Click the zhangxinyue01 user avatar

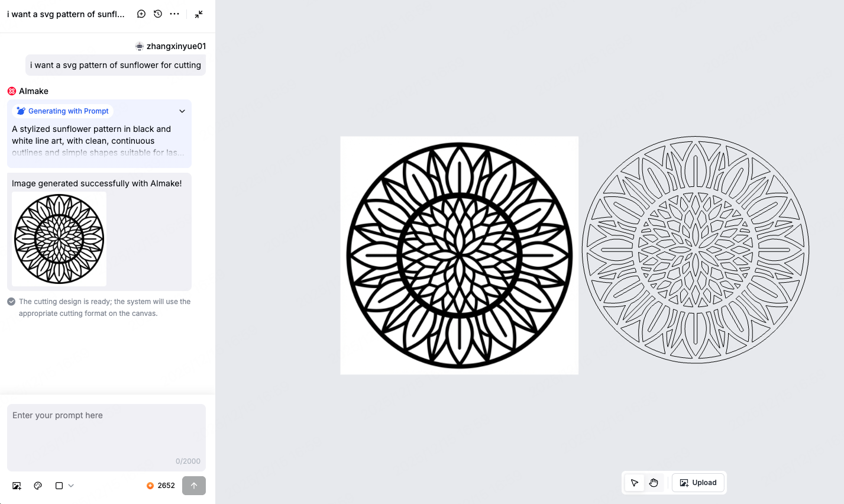pyautogui.click(x=140, y=46)
